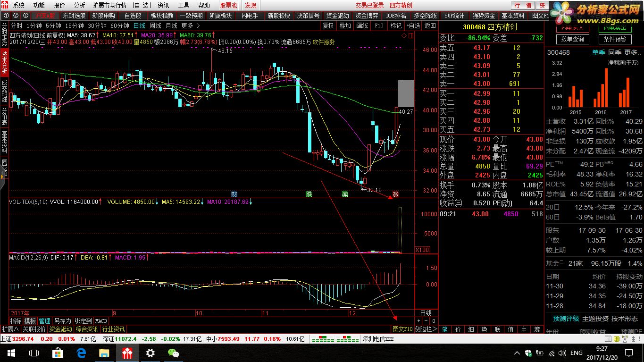Open the 指标 indicator tab
This screenshot has height=362, width=644.
16,321
